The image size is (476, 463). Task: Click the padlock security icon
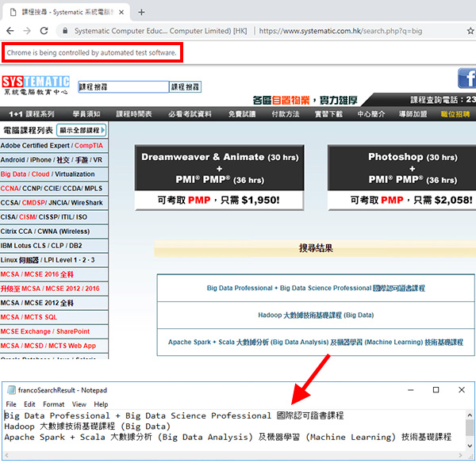pos(65,31)
